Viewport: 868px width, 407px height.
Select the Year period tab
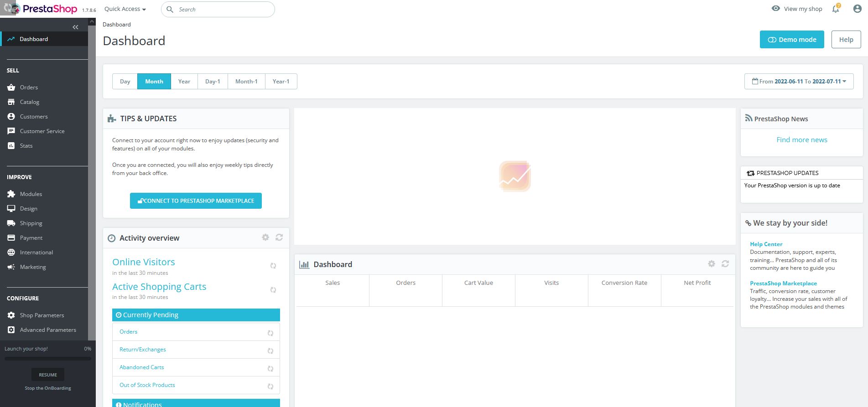184,82
